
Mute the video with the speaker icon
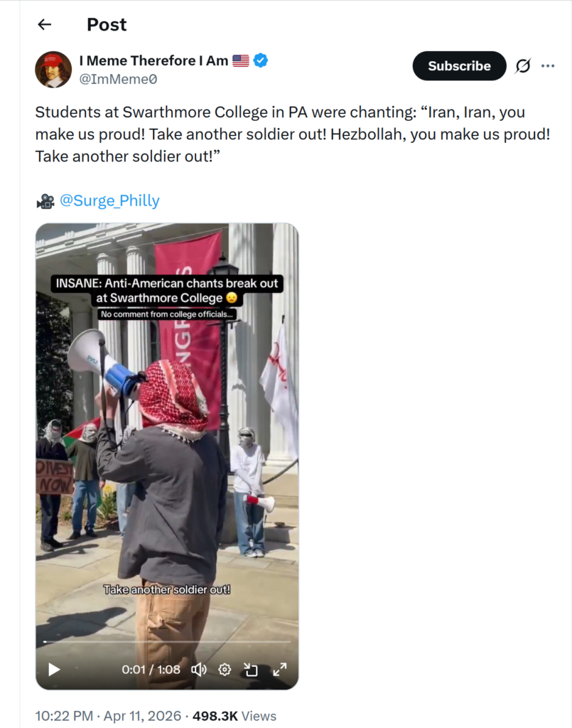199,670
